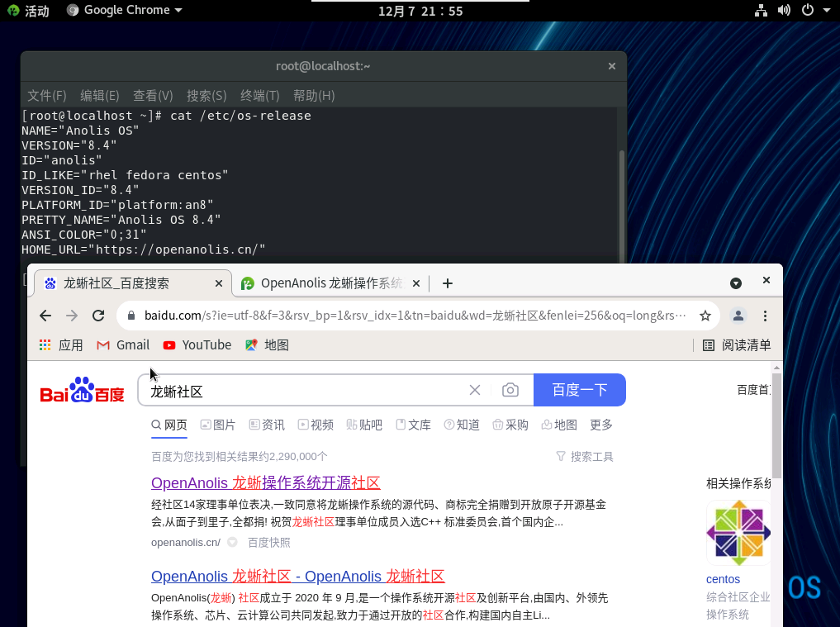Open a new Chrome tab

pyautogui.click(x=448, y=283)
